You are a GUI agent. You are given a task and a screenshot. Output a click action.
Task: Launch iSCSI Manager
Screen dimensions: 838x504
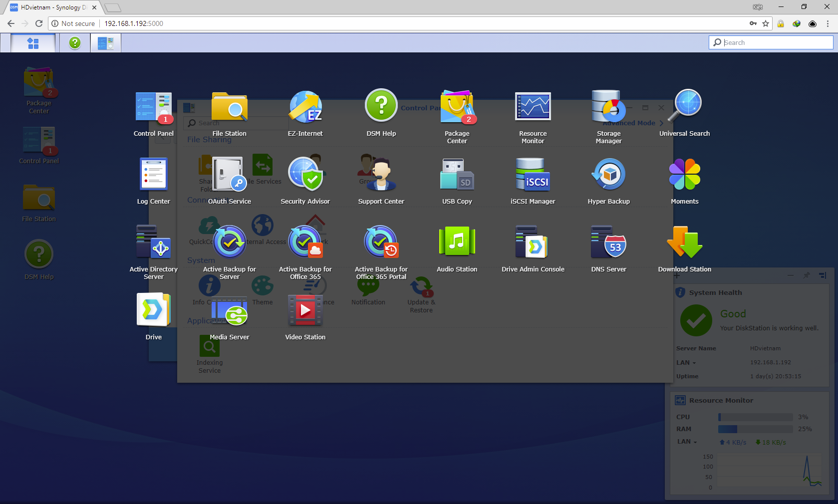[x=533, y=181]
